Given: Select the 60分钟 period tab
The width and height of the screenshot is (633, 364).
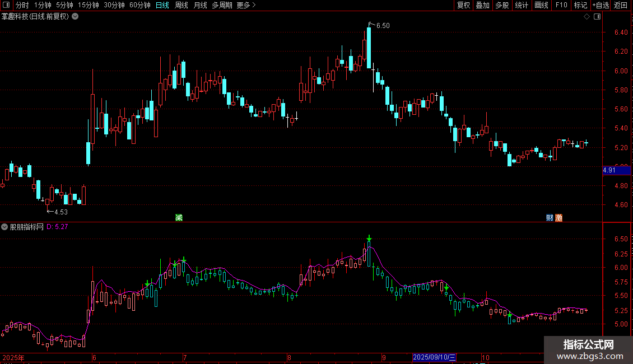Looking at the screenshot, I should tap(139, 5).
